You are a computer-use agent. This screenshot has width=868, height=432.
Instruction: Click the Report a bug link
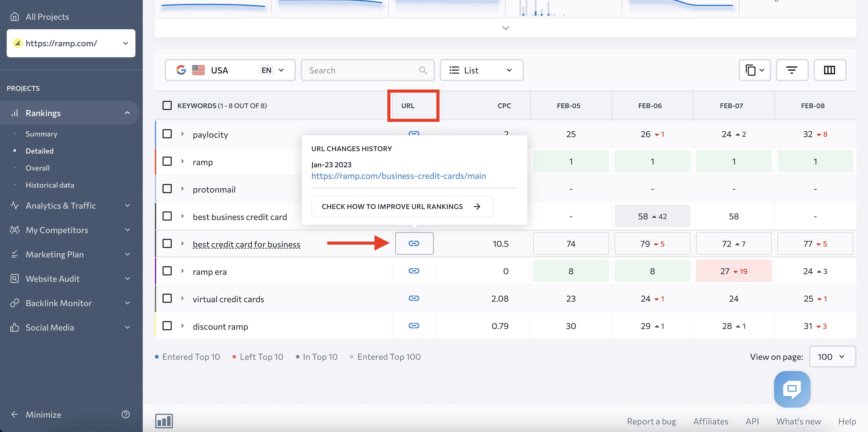[x=651, y=421]
